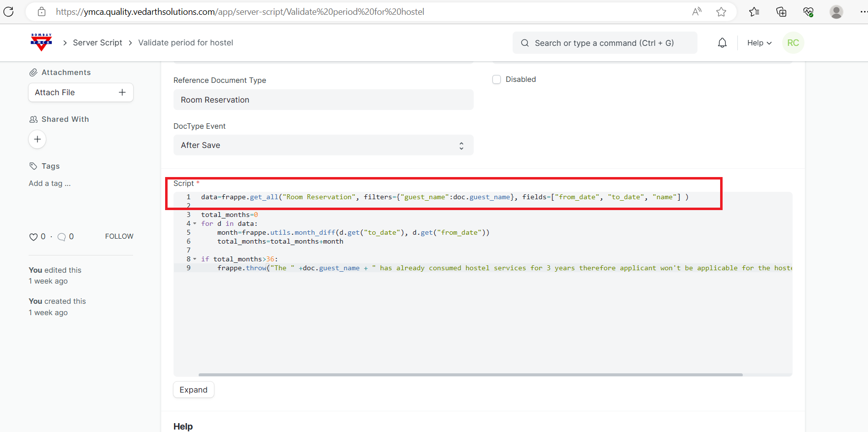Viewport: 868px width, 432px height.
Task: Click the notification bell icon
Action: 722,43
